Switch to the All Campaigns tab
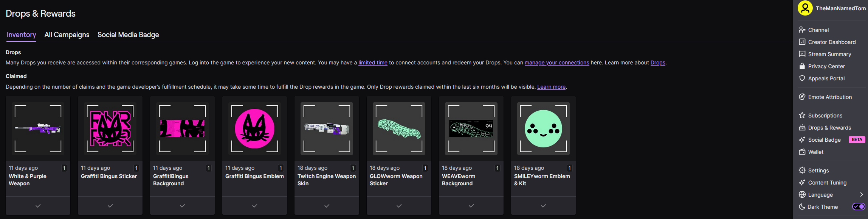Screen dimensions: 868x219 [67, 34]
